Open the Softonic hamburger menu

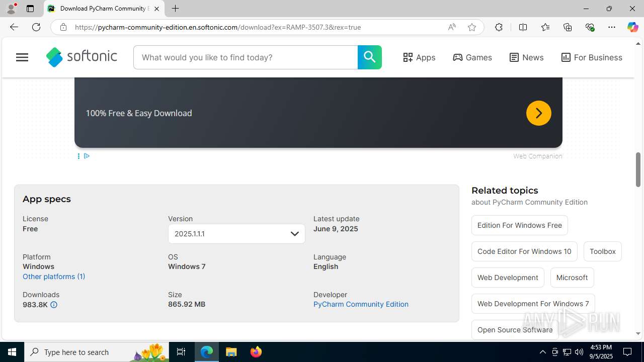tap(22, 57)
